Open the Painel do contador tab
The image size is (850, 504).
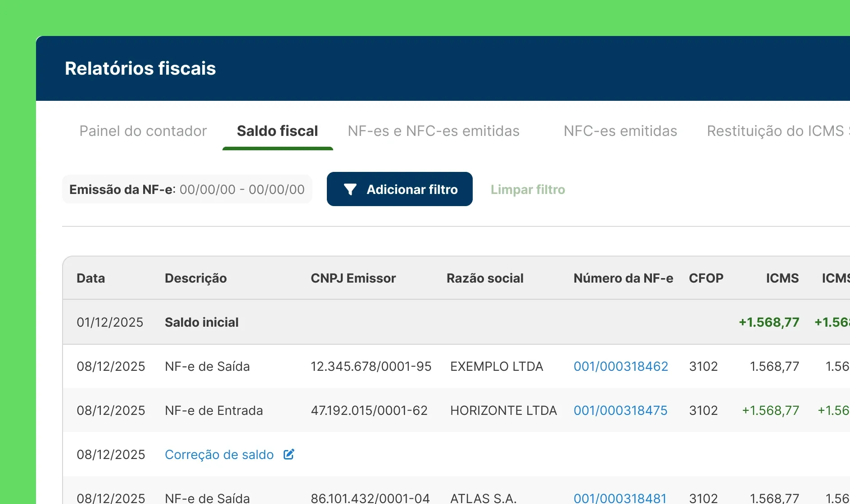(x=143, y=131)
